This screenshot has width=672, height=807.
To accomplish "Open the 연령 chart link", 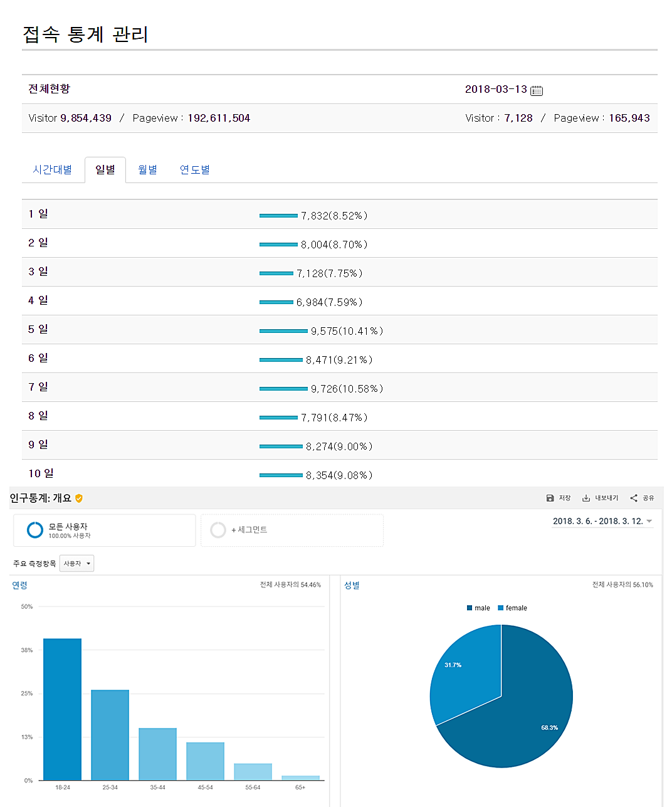I will 19,585.
